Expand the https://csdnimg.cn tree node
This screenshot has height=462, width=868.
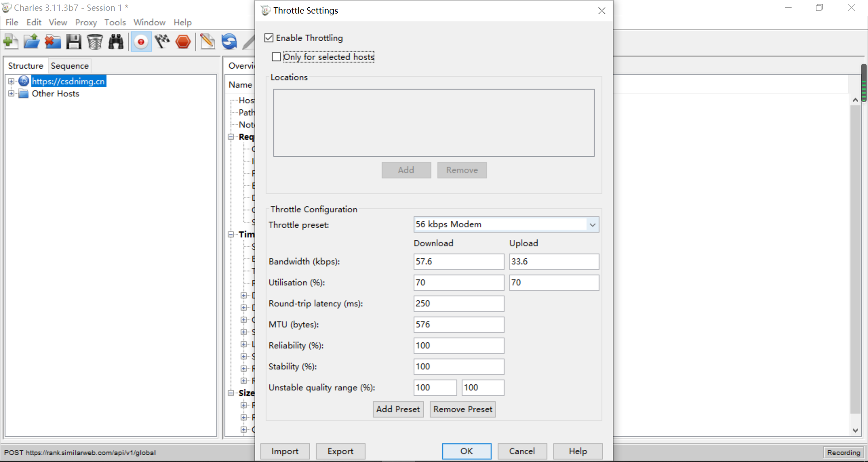(11, 81)
